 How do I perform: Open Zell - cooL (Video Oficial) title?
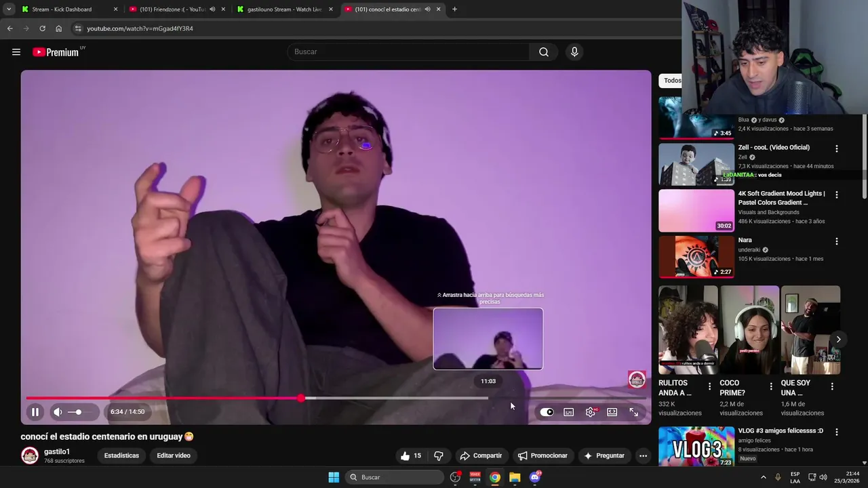774,147
